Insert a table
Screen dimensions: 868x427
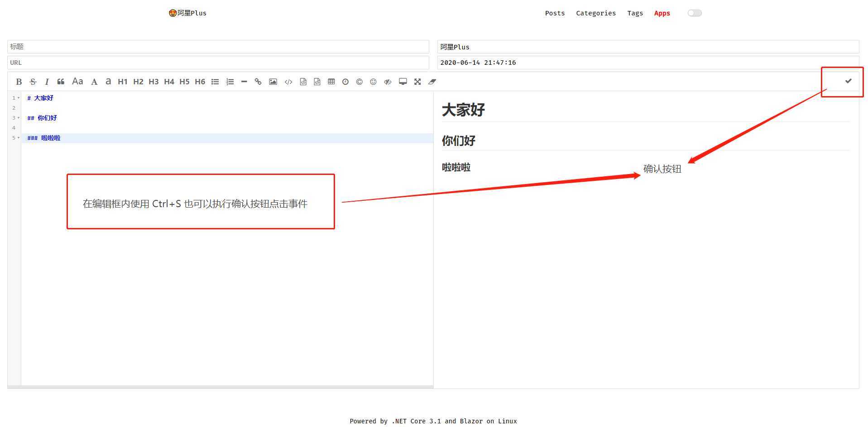[331, 82]
